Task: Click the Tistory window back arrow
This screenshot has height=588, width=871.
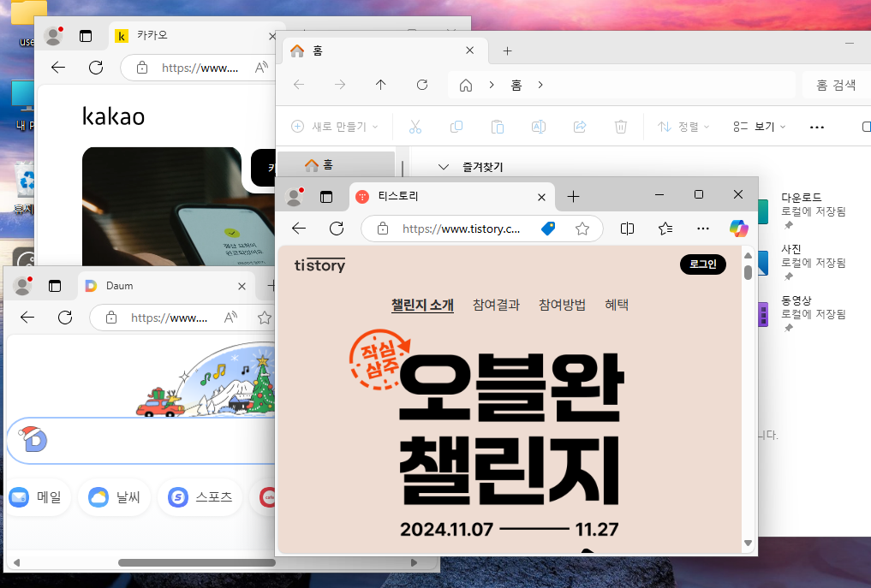Action: tap(299, 229)
